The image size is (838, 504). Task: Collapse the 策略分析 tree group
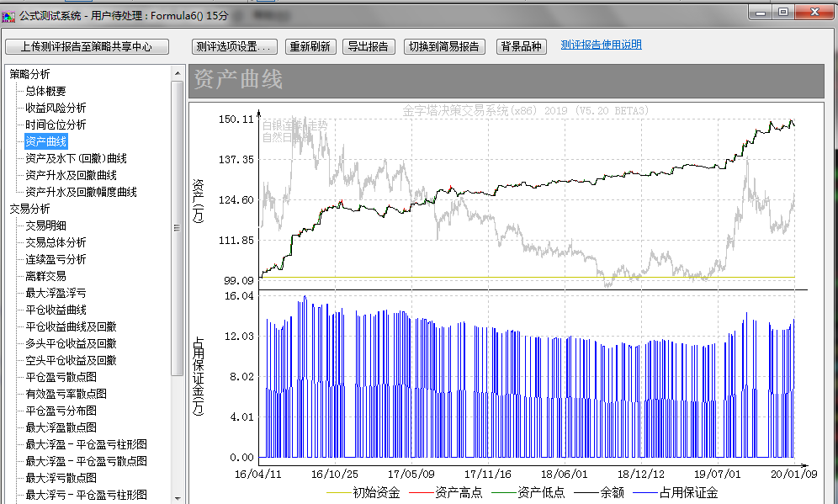tap(29, 74)
